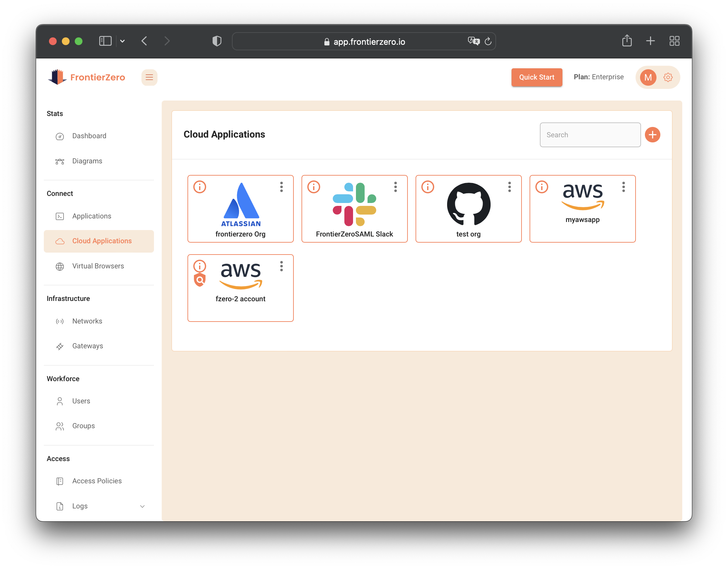Click the AWS logo on fzero-2 account card
The width and height of the screenshot is (728, 569).
(x=241, y=276)
